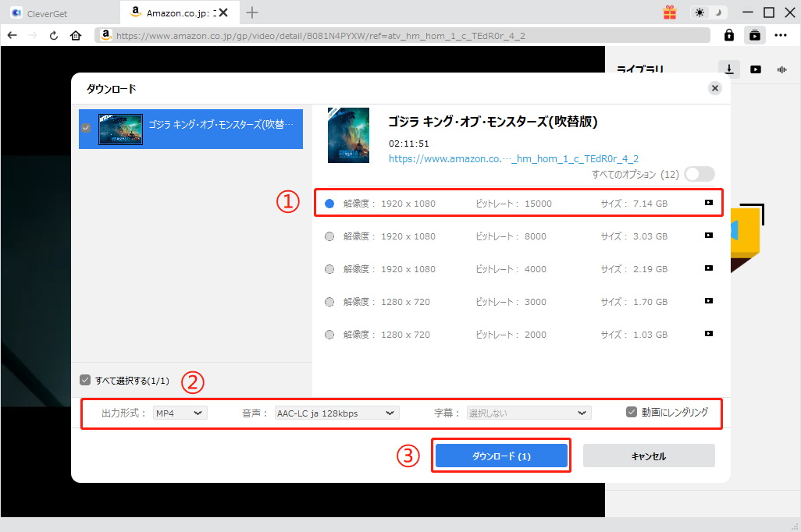Open the lock icon in toolbar
Screen dimensions: 801x532
pos(729,35)
